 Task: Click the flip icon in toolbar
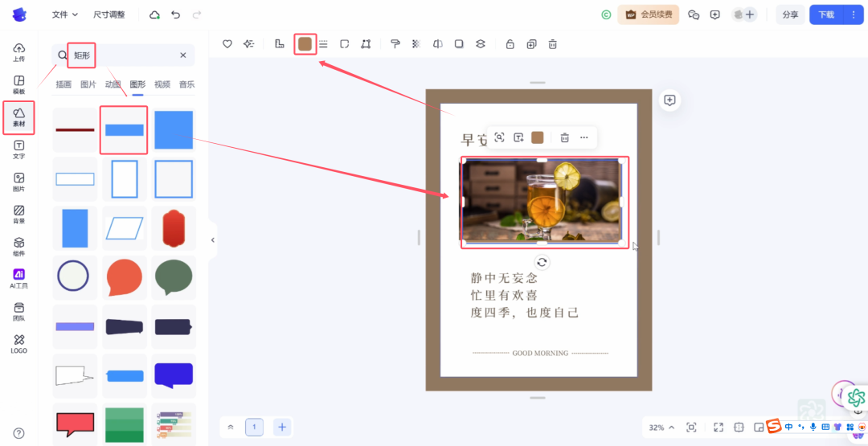(x=437, y=44)
